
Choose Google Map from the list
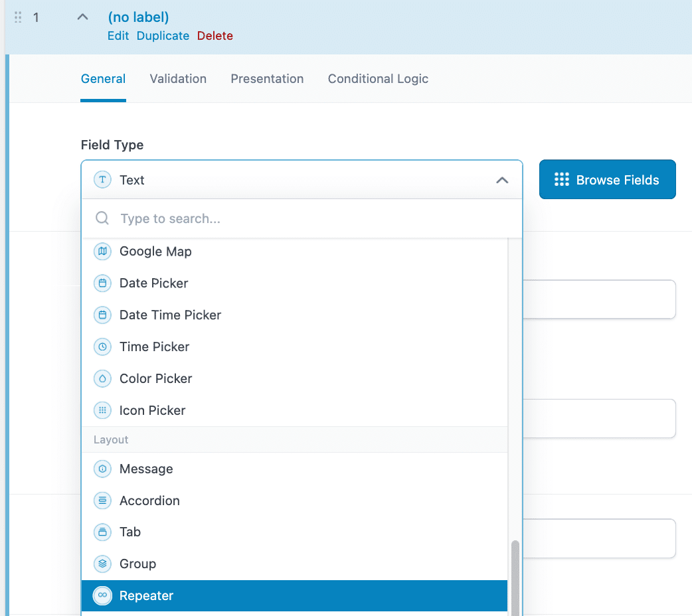[295, 252]
